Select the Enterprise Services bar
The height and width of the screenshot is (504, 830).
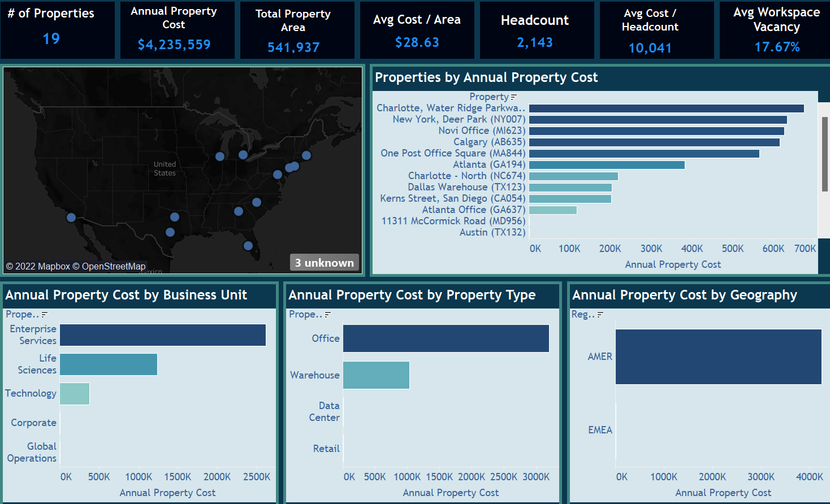(163, 335)
